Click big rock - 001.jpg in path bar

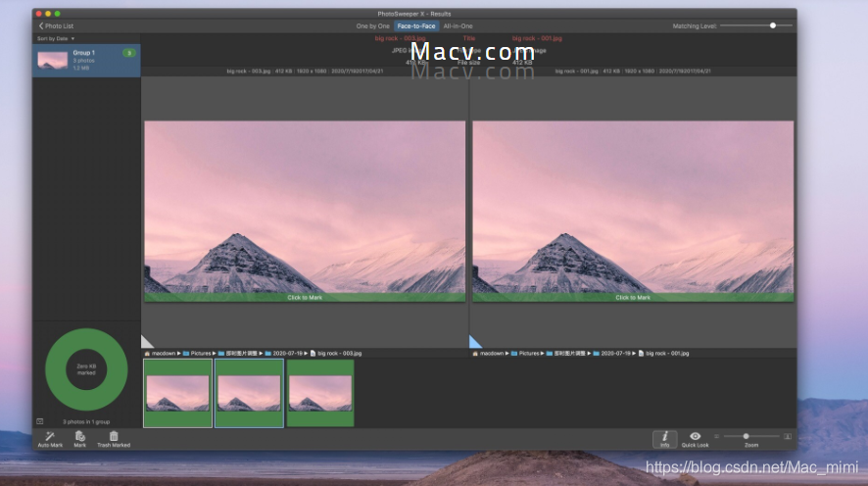click(x=663, y=353)
